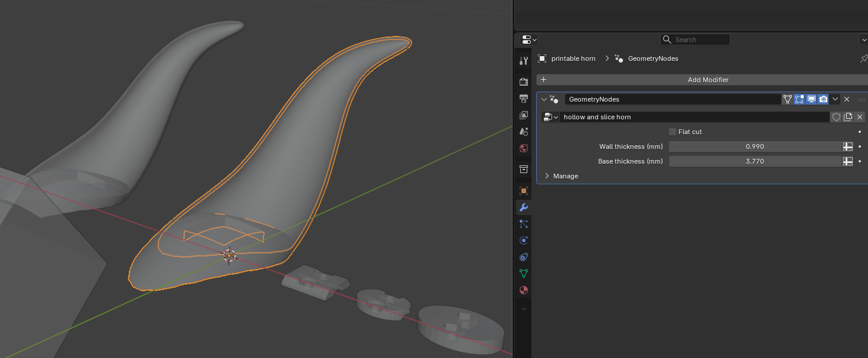Open the Output properties tab
This screenshot has height=358, width=868.
523,98
